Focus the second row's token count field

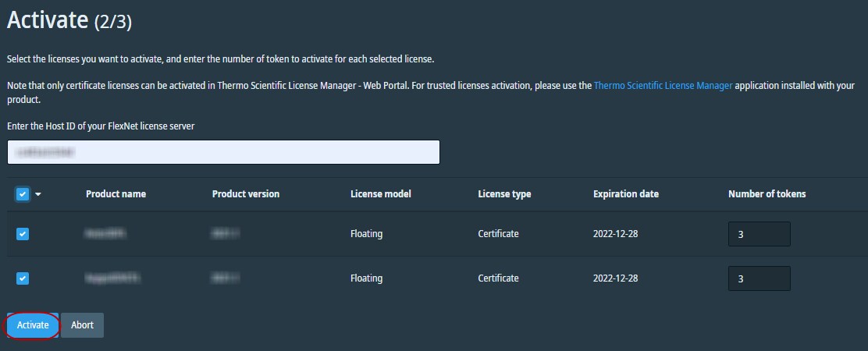(759, 278)
